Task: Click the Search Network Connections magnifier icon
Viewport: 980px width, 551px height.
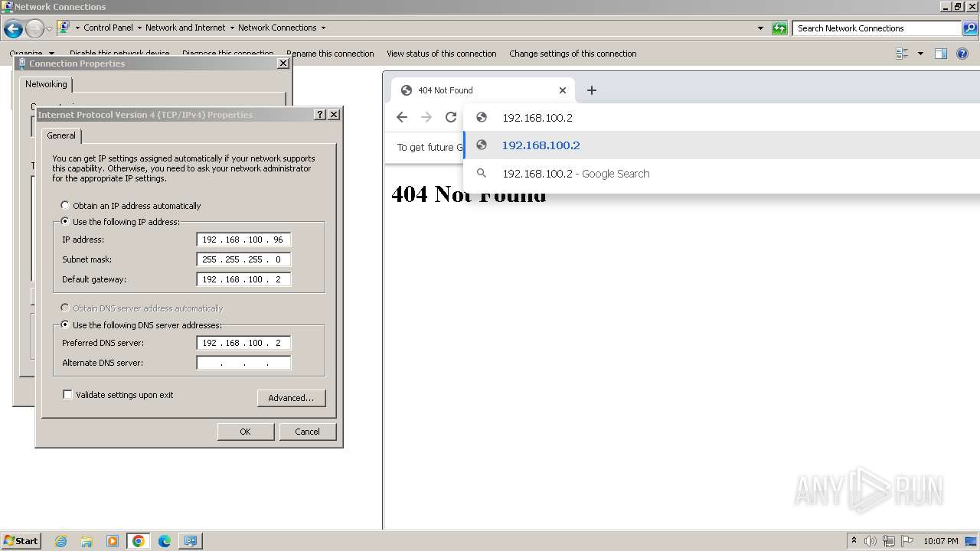Action: click(970, 28)
